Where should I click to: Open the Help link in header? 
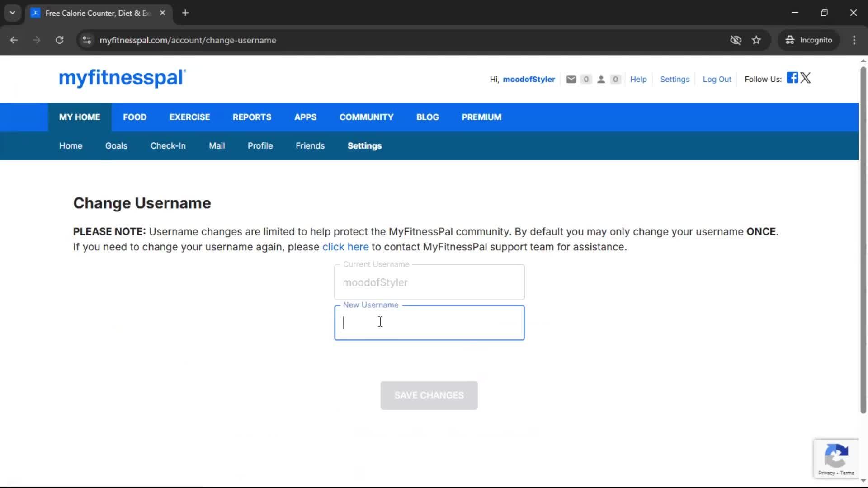pyautogui.click(x=638, y=80)
